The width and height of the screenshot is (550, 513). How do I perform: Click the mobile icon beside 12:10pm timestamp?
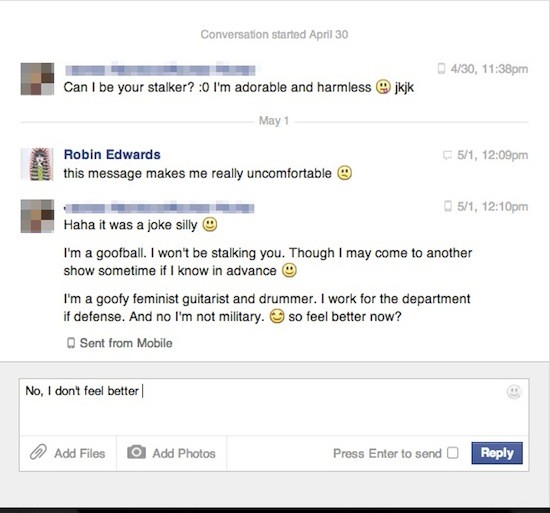(x=448, y=206)
